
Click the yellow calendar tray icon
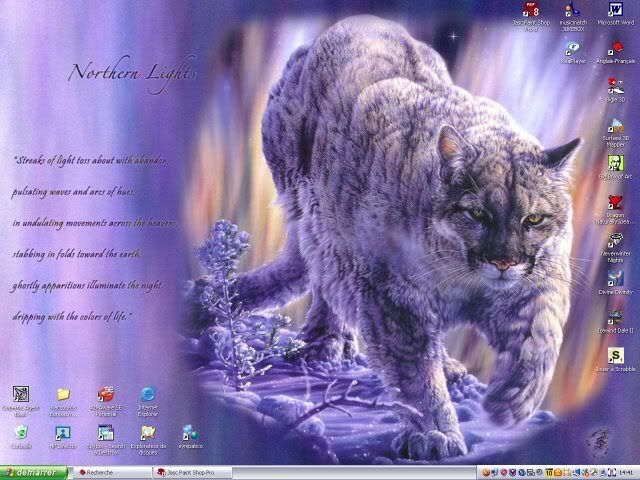tap(549, 473)
